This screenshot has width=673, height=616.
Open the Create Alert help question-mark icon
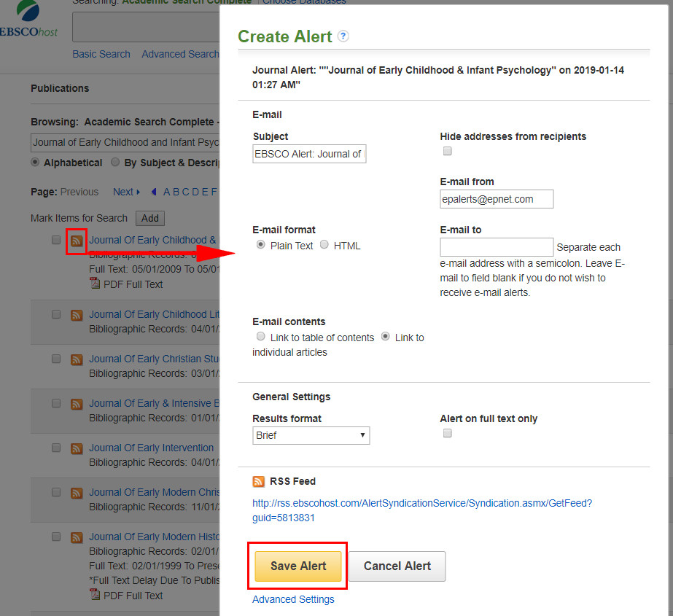(343, 36)
